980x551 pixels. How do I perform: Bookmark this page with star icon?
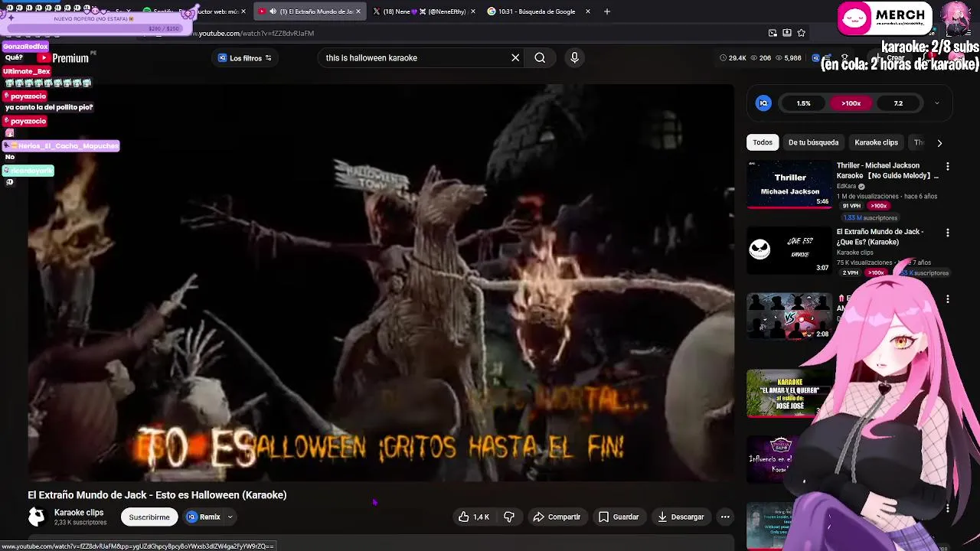[x=802, y=33]
